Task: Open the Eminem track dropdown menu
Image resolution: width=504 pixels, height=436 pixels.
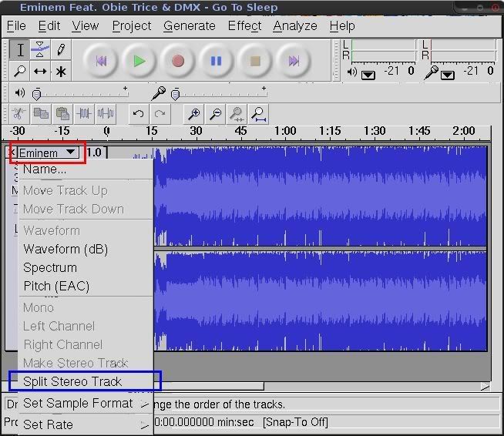Action: point(48,153)
